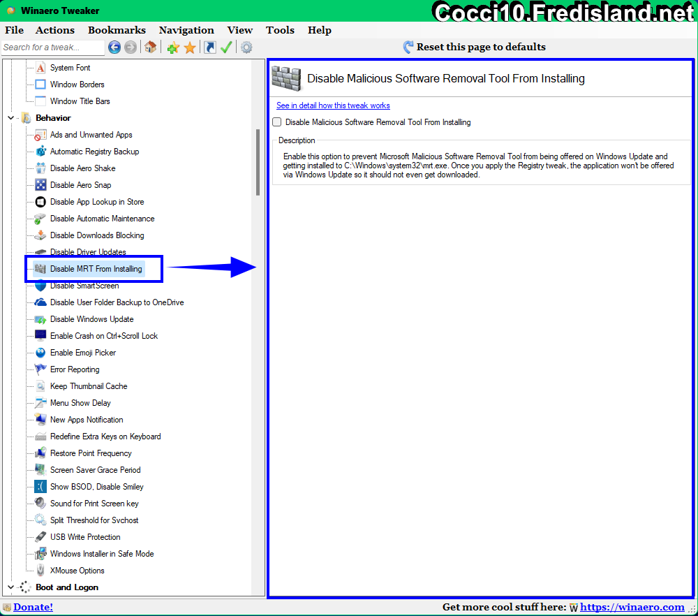Click the Show BSOD sad-face icon
The image size is (698, 616).
[x=40, y=487]
